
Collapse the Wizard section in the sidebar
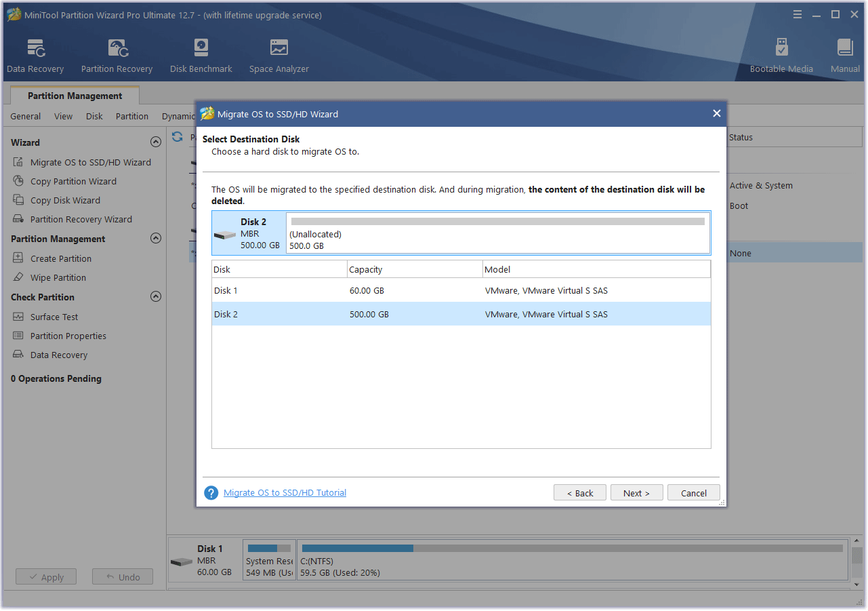point(155,142)
